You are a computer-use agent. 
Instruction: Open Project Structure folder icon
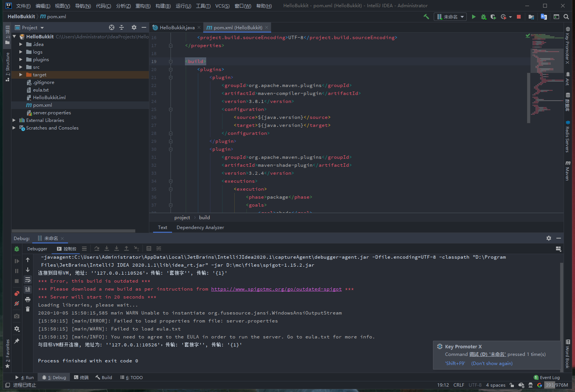(x=531, y=17)
